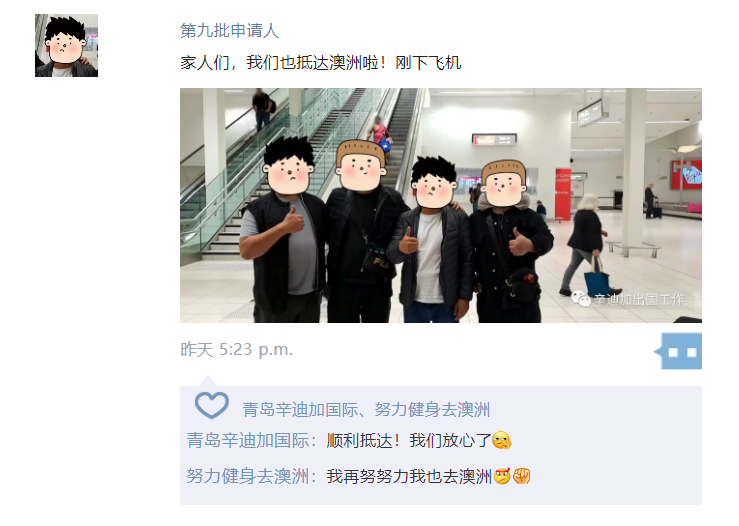Click commenter name 青岛辛迪加国际
The height and width of the screenshot is (526, 739).
click(248, 441)
